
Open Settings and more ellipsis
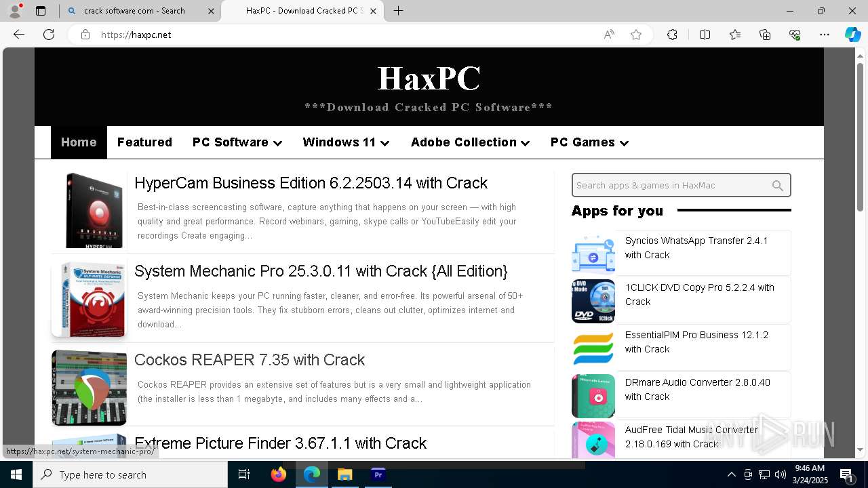pos(825,35)
